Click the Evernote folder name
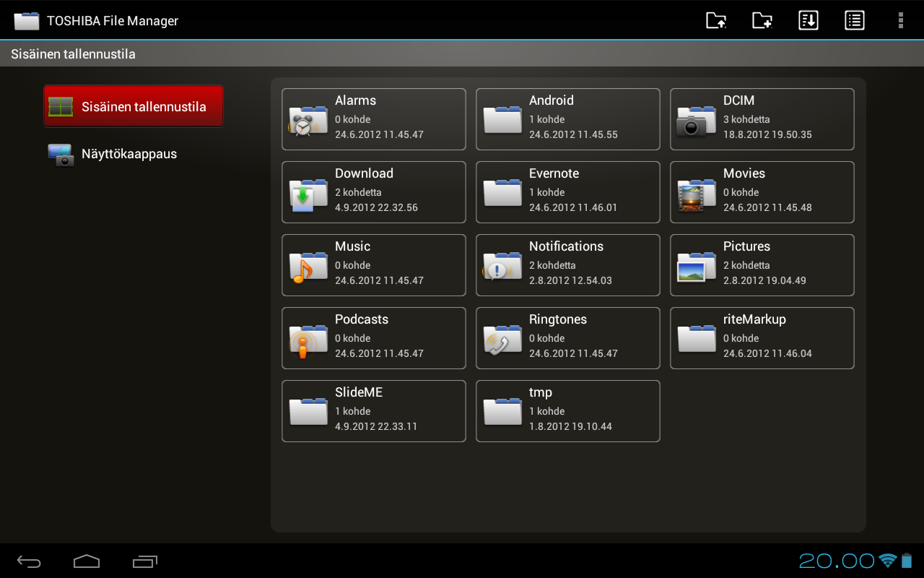This screenshot has height=578, width=924. [554, 173]
